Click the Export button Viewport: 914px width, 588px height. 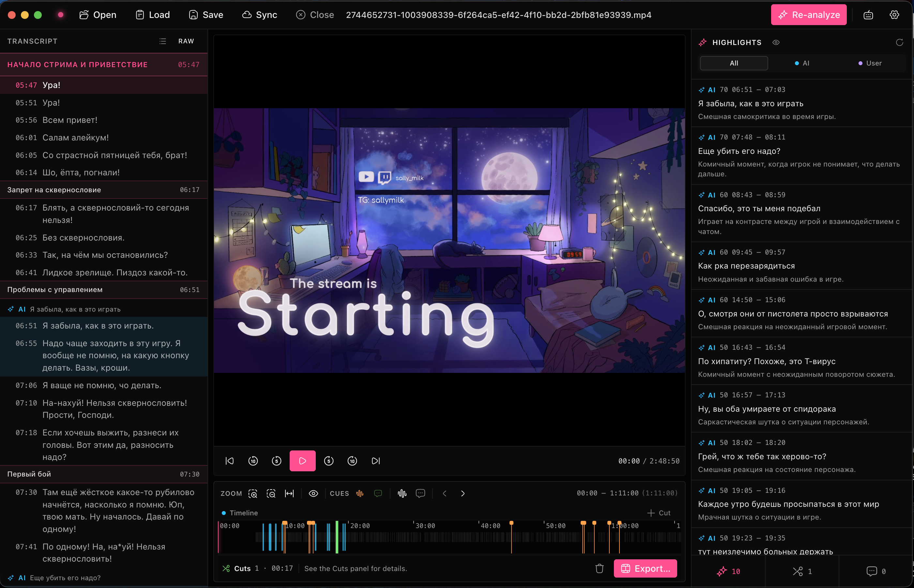pyautogui.click(x=646, y=568)
